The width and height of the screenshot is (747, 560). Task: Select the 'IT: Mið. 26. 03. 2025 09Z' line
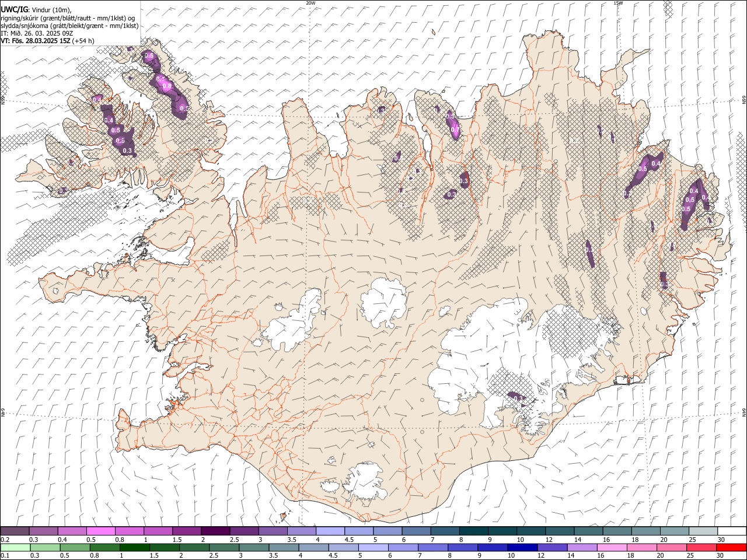click(37, 33)
